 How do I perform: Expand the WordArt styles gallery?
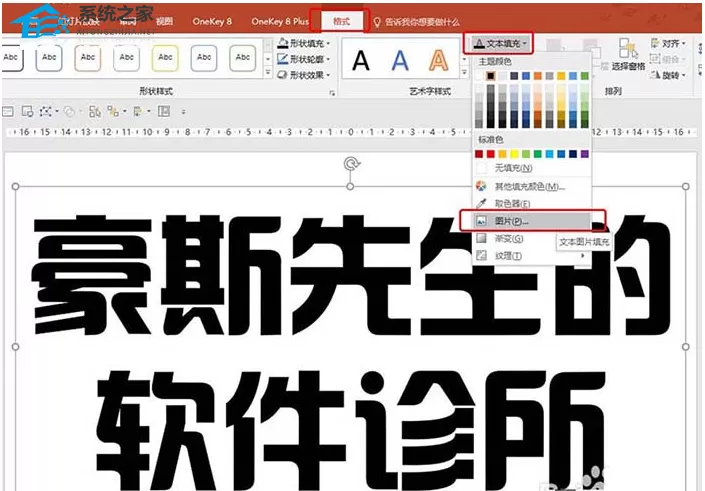click(x=464, y=72)
